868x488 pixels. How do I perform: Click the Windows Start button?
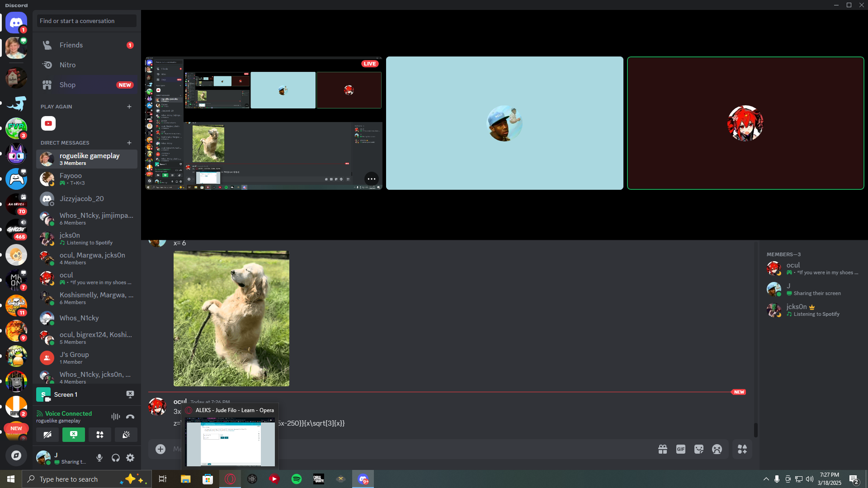point(11,479)
